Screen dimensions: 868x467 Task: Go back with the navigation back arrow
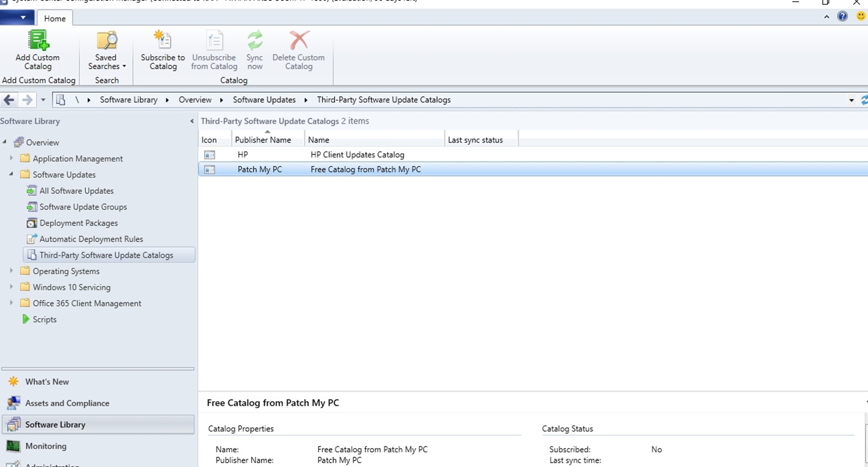9,100
